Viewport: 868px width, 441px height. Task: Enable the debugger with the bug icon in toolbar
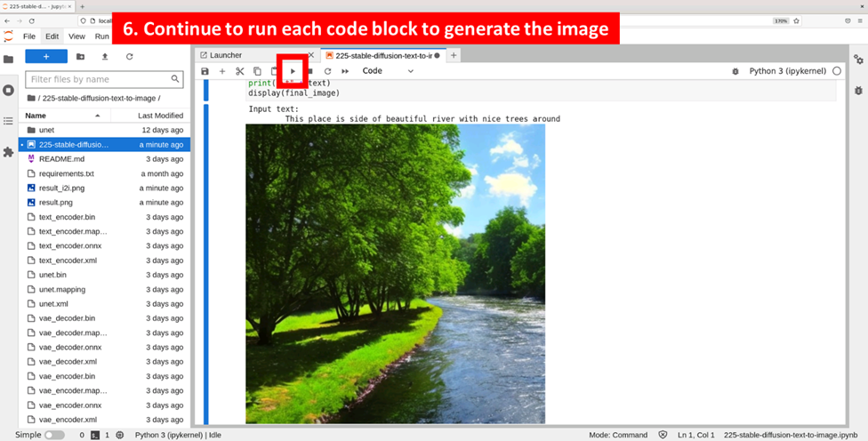(x=735, y=71)
